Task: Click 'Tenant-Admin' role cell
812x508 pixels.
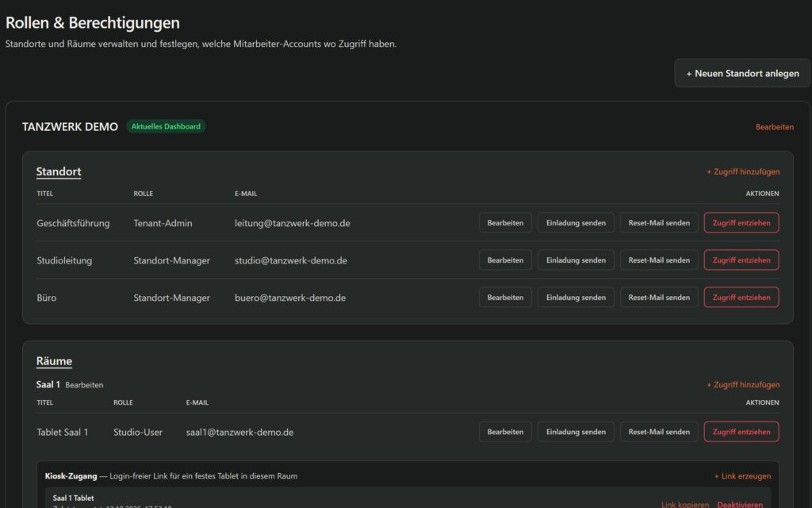Action: pos(163,223)
